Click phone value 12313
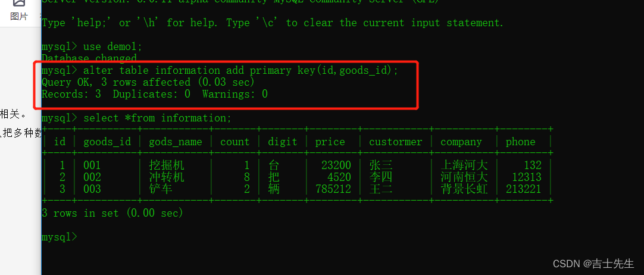644x275 pixels. 527,177
